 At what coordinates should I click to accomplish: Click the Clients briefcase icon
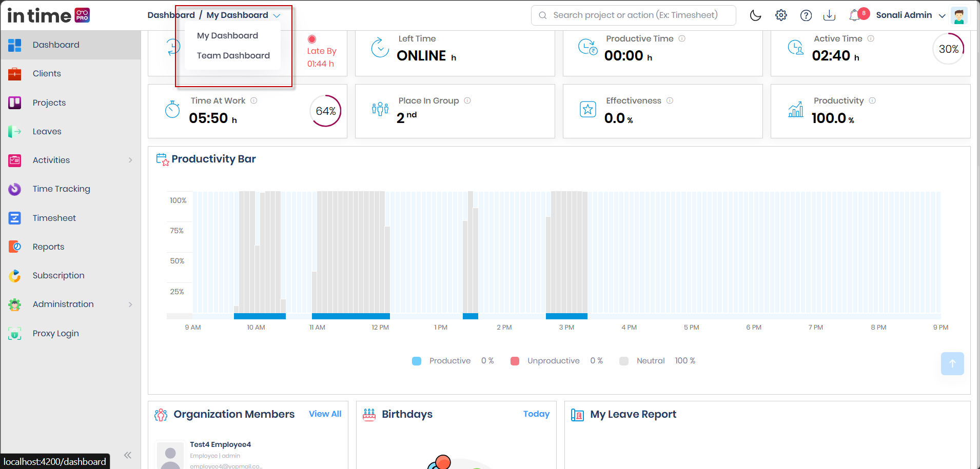click(15, 74)
